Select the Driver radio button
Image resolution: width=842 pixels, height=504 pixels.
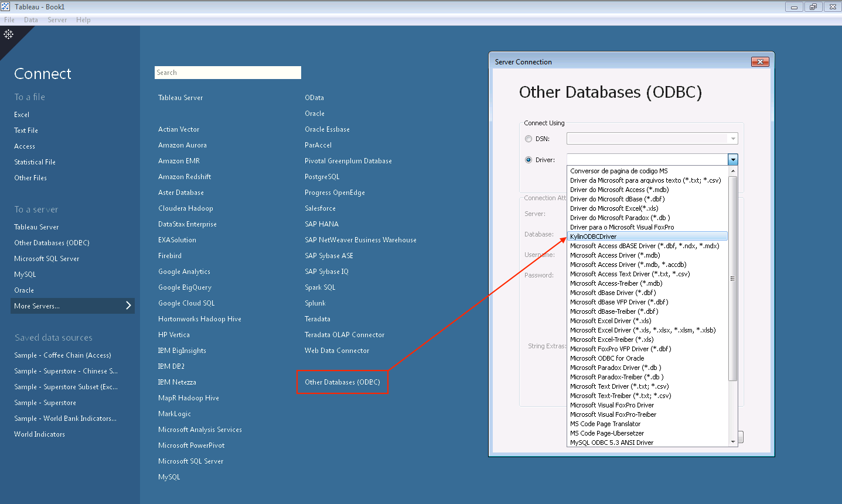click(x=529, y=160)
